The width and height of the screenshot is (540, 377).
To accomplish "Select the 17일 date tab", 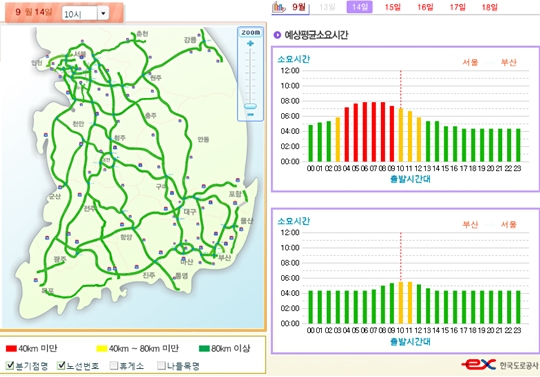I will (x=458, y=7).
